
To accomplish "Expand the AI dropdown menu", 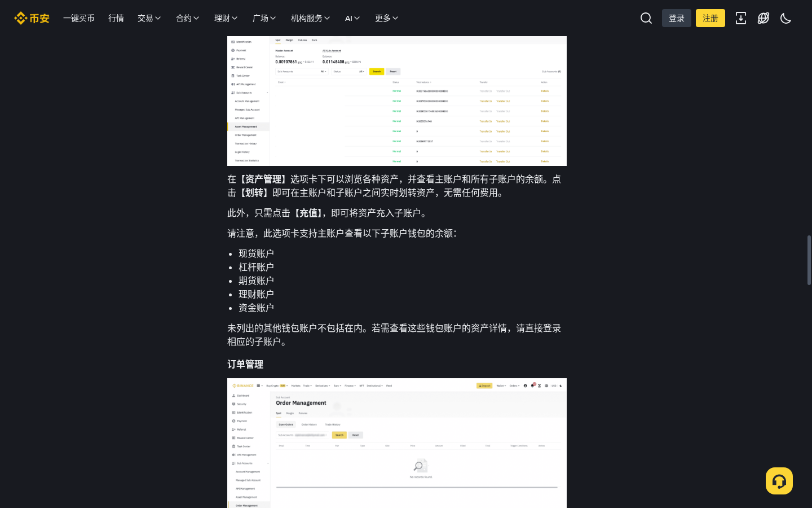I will click(x=352, y=18).
